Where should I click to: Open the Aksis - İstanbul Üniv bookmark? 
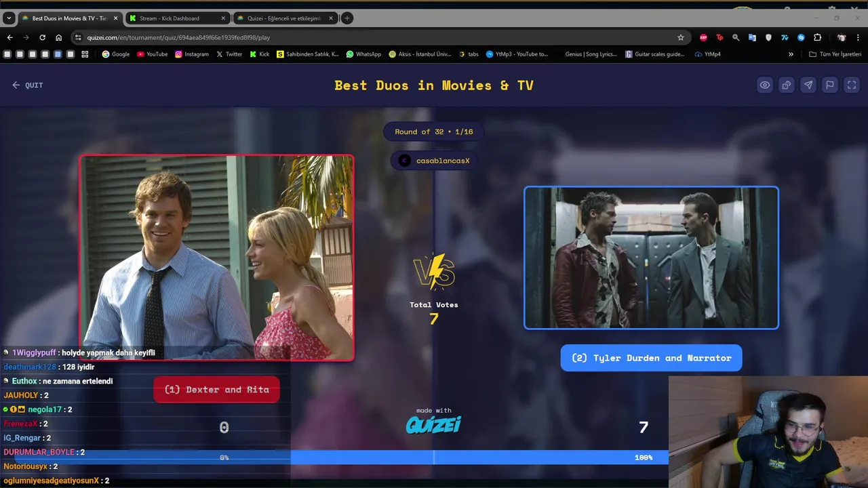click(420, 54)
